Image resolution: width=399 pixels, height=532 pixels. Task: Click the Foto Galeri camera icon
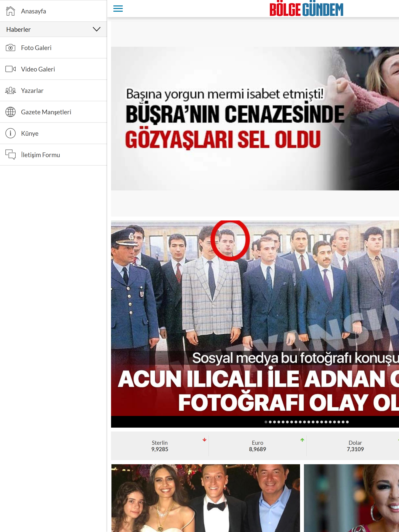(10, 48)
